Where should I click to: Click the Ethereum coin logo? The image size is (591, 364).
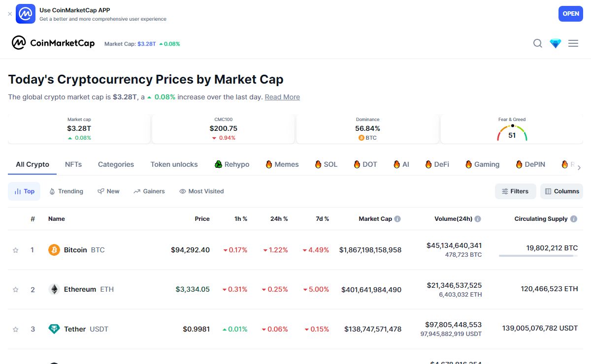54,289
